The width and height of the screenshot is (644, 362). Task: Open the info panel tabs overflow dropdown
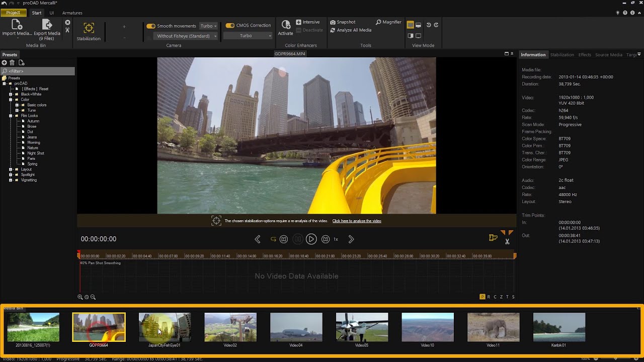[x=639, y=54]
